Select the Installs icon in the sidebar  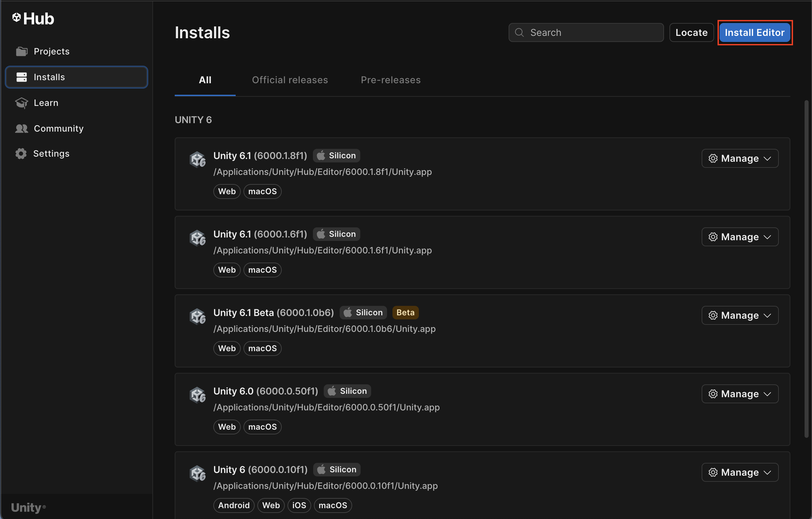[x=21, y=77]
